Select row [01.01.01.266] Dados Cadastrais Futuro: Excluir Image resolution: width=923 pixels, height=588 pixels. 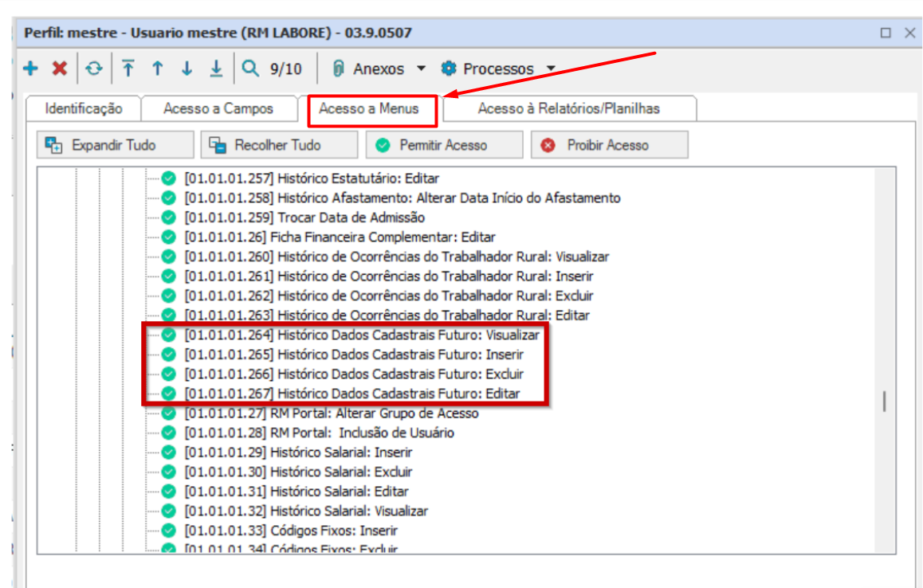[354, 374]
